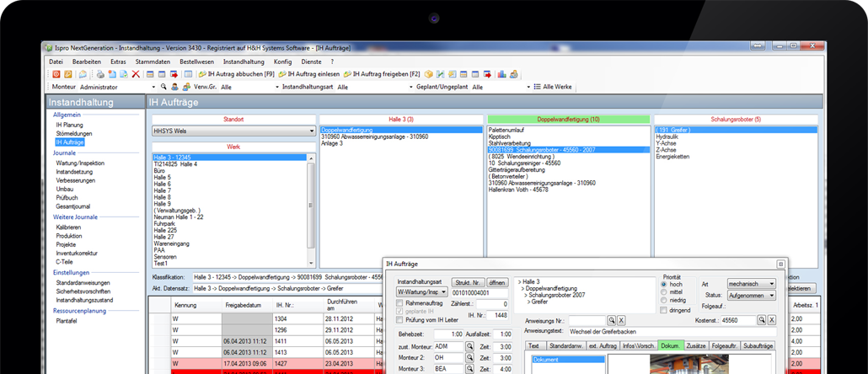Open Wartung/Inspektion journal in sidebar
Screen dimensions: 868x374
click(80, 163)
